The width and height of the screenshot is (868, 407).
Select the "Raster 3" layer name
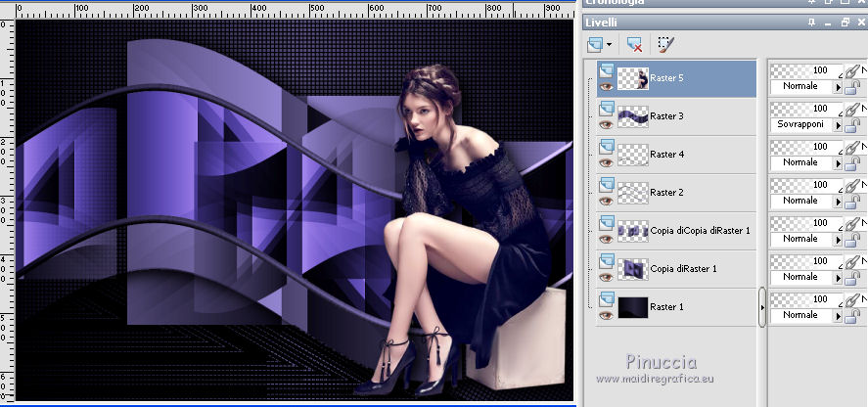point(666,116)
